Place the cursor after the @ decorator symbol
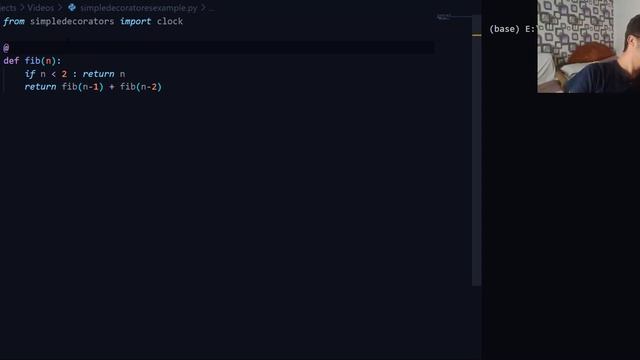 point(9,48)
